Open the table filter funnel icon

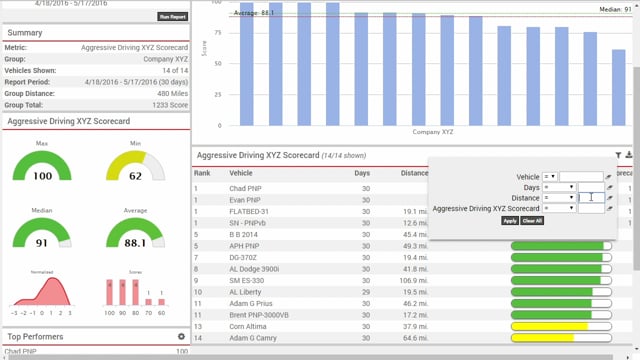tap(618, 155)
